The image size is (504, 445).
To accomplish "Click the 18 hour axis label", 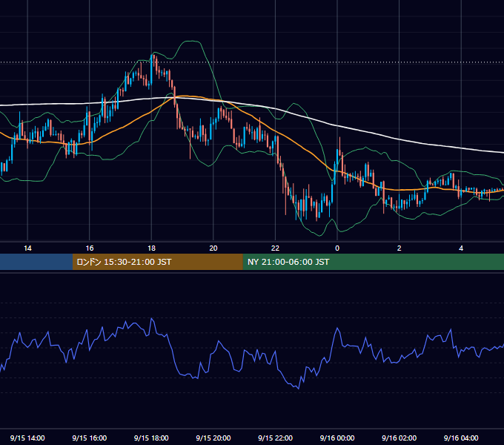I will point(151,248).
